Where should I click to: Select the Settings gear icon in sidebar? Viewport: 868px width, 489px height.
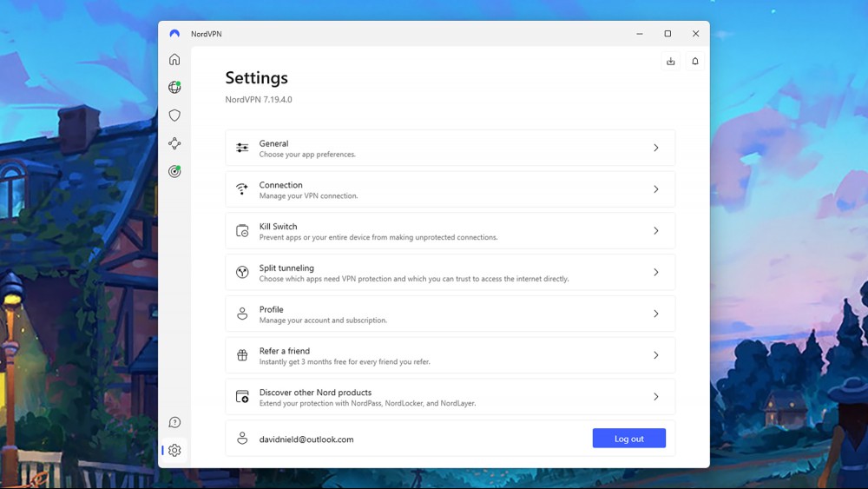(x=174, y=450)
